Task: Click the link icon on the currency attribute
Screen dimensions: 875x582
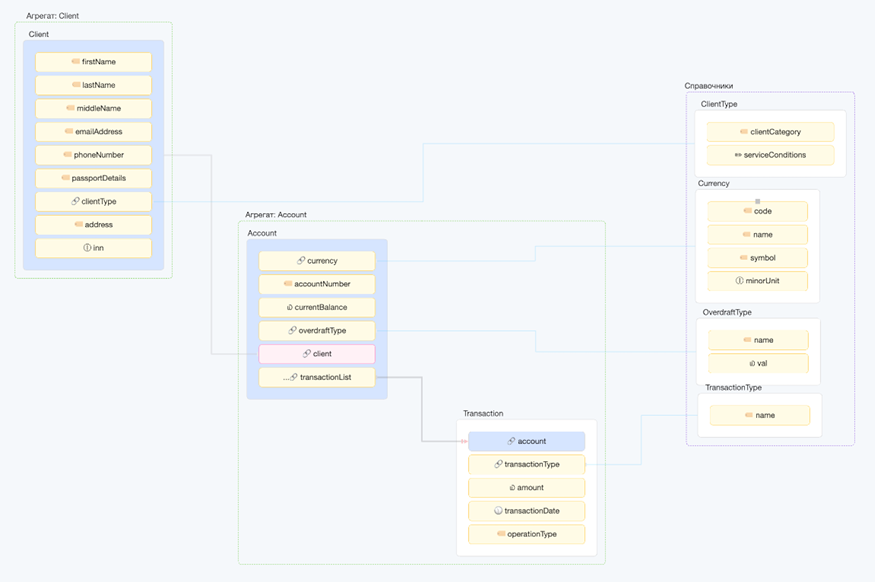Action: click(x=301, y=261)
